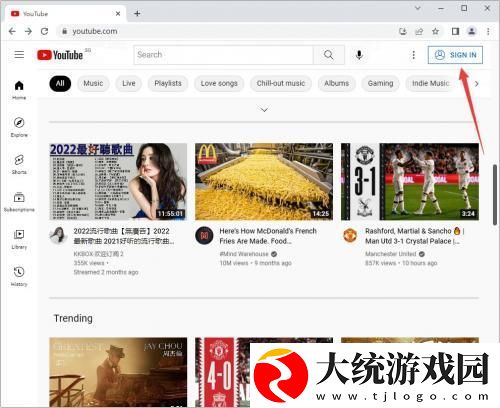The width and height of the screenshot is (500, 408).
Task: Close the YouTube tab
Action: 118,14
